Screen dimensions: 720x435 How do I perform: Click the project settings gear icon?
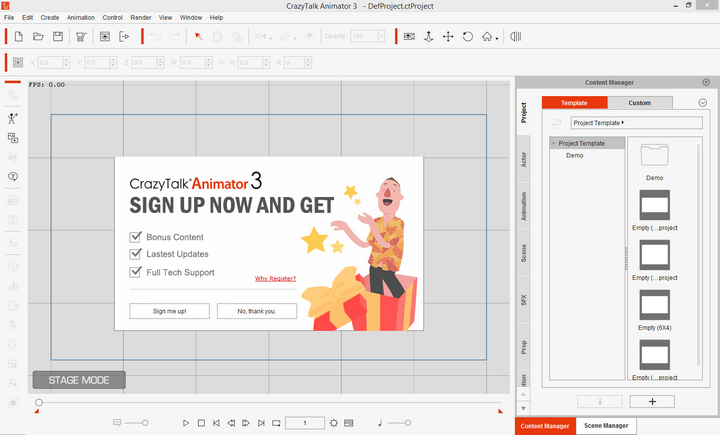333,423
